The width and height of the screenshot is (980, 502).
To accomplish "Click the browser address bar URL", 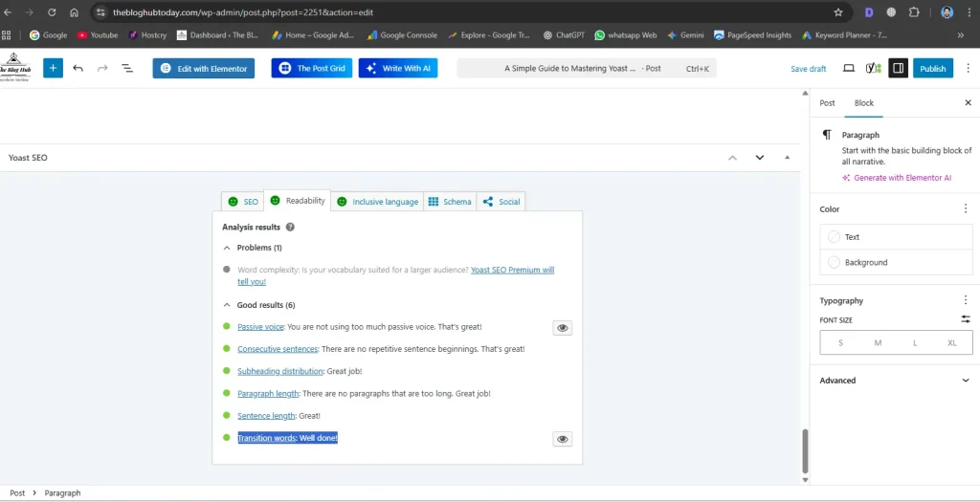I will coord(243,12).
